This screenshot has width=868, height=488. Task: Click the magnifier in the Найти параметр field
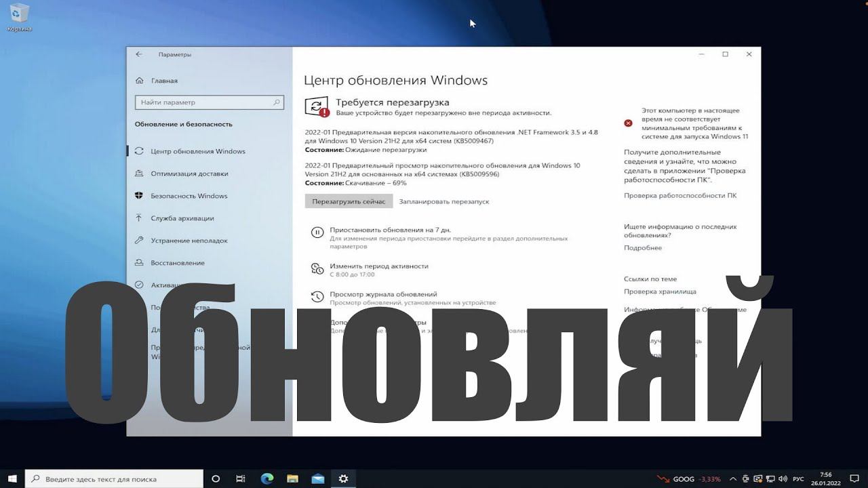277,102
